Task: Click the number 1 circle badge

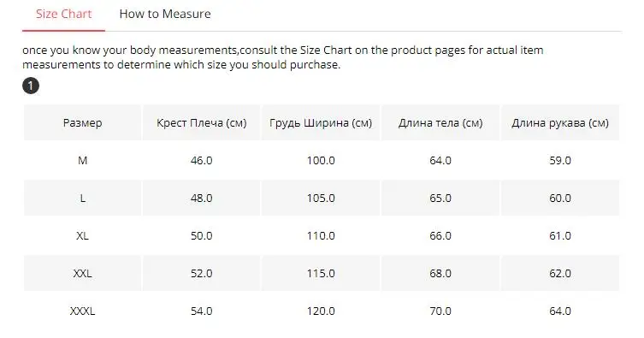Action: click(x=31, y=86)
